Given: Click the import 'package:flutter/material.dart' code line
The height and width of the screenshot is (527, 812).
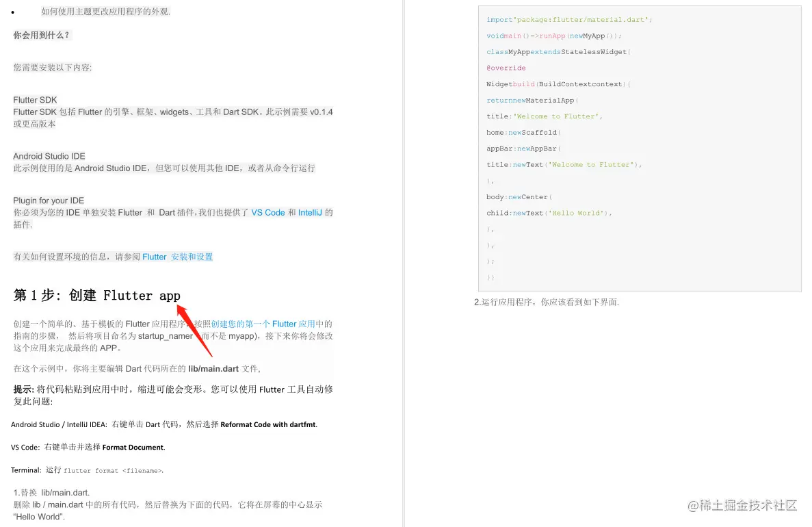Looking at the screenshot, I should (x=569, y=20).
